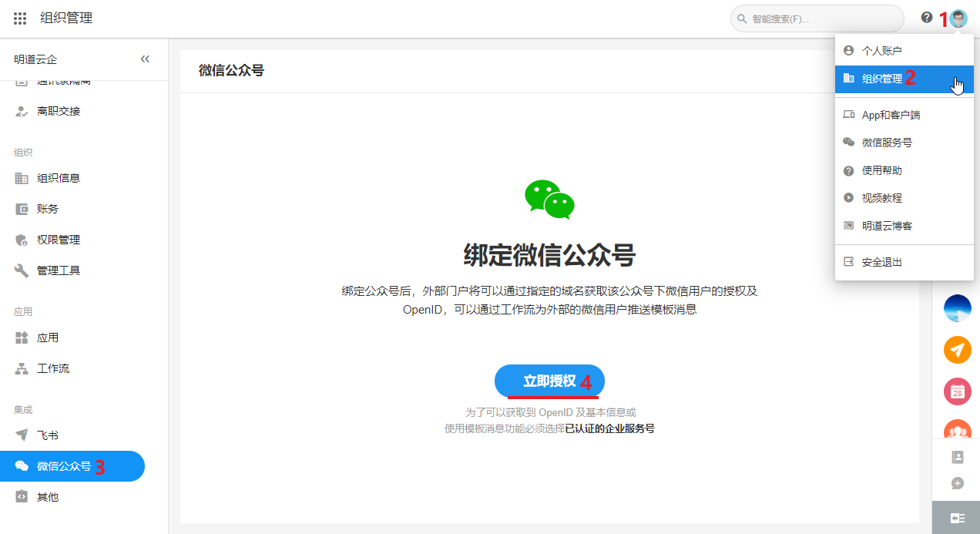Click the 绑定微信公众号 heading text
This screenshot has width=980, height=534.
point(549,254)
